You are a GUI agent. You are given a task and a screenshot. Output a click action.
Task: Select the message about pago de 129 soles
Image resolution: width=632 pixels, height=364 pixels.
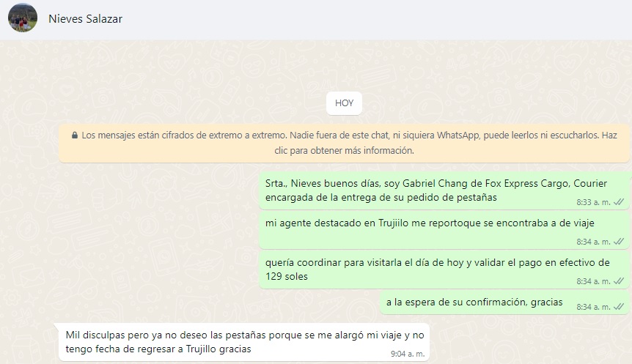(444, 270)
